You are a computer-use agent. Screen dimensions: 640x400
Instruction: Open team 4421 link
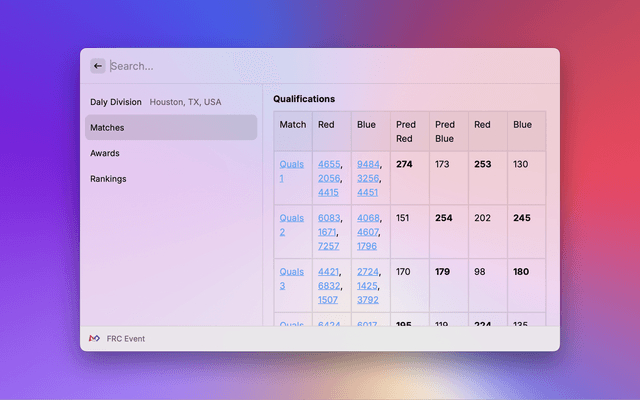tap(328, 272)
